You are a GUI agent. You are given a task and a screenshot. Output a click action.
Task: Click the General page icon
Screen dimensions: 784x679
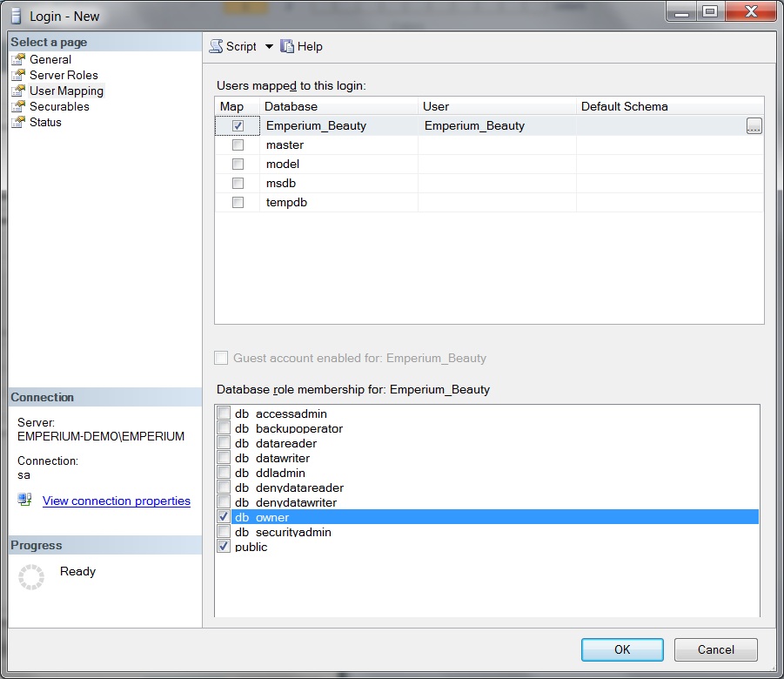click(x=18, y=60)
